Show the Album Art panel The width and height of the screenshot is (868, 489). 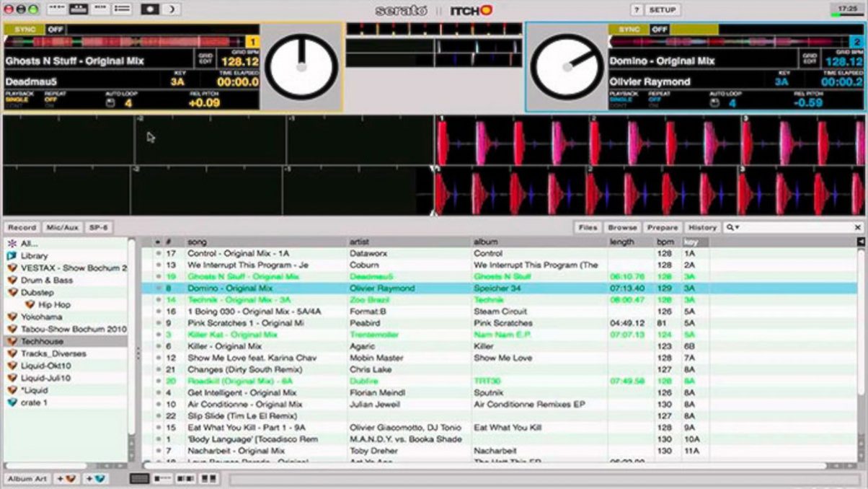27,478
